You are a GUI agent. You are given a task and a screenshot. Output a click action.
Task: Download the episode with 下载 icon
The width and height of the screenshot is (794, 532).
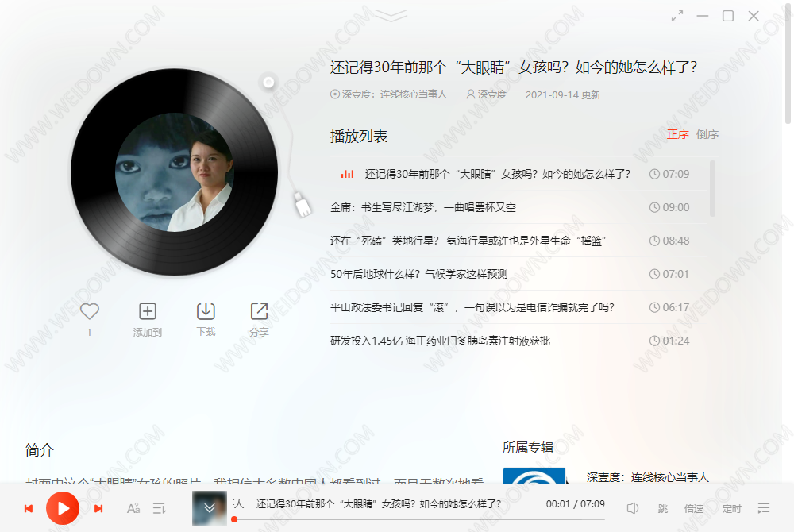click(206, 310)
